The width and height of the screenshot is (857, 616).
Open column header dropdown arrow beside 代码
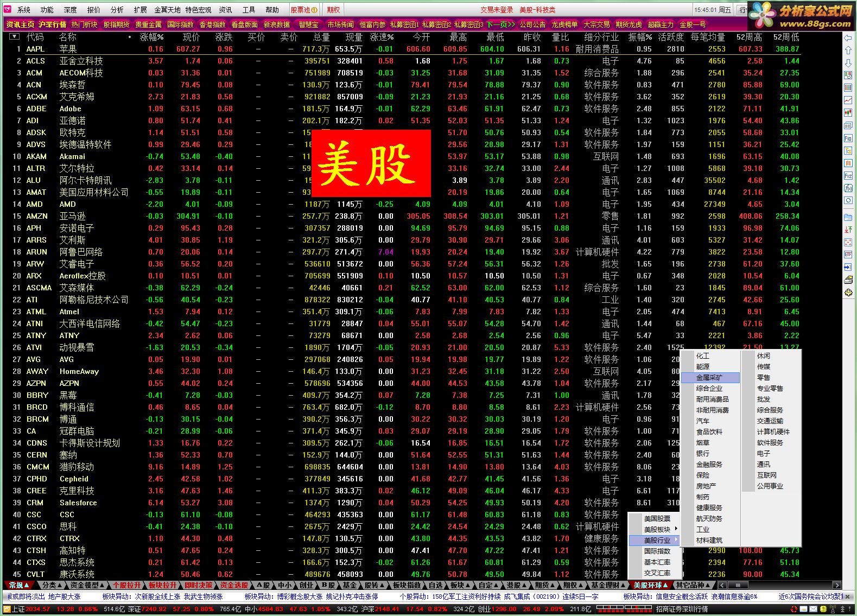click(x=14, y=37)
